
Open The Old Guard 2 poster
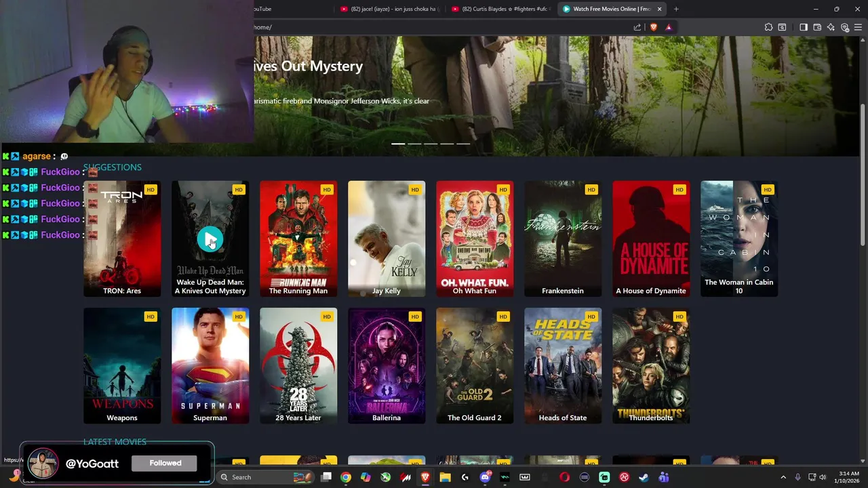point(475,366)
